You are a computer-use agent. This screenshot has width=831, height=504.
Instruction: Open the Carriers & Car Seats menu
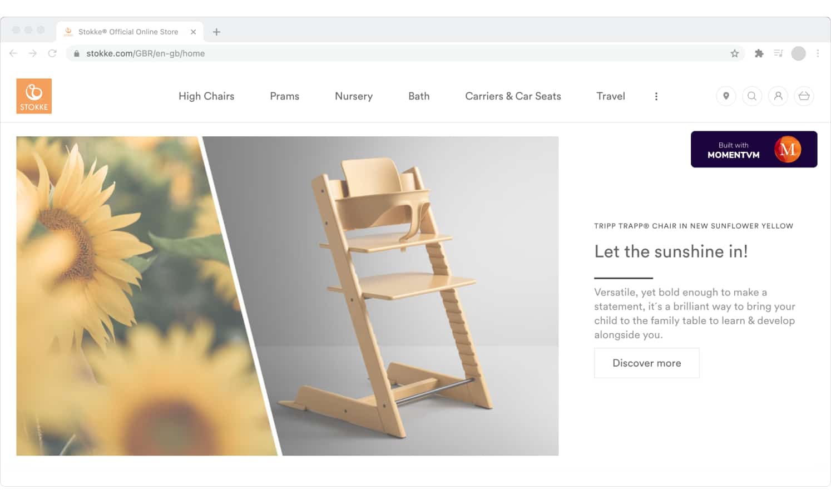[513, 96]
